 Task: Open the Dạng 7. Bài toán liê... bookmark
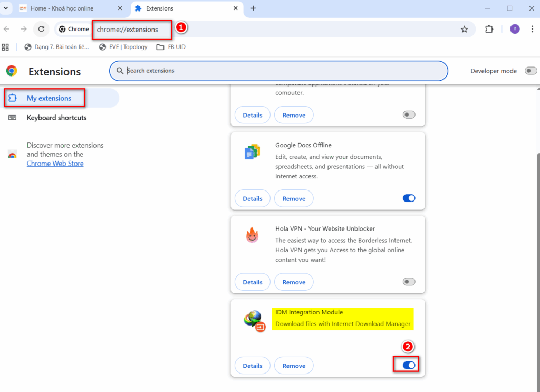57,47
